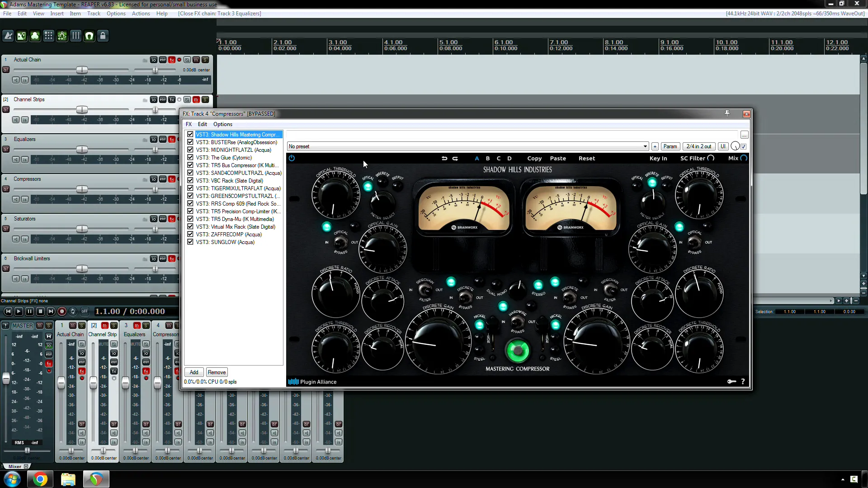Undo in the Shadow Hills plugin toolbar
Image resolution: width=868 pixels, height=488 pixels.
[x=444, y=158]
